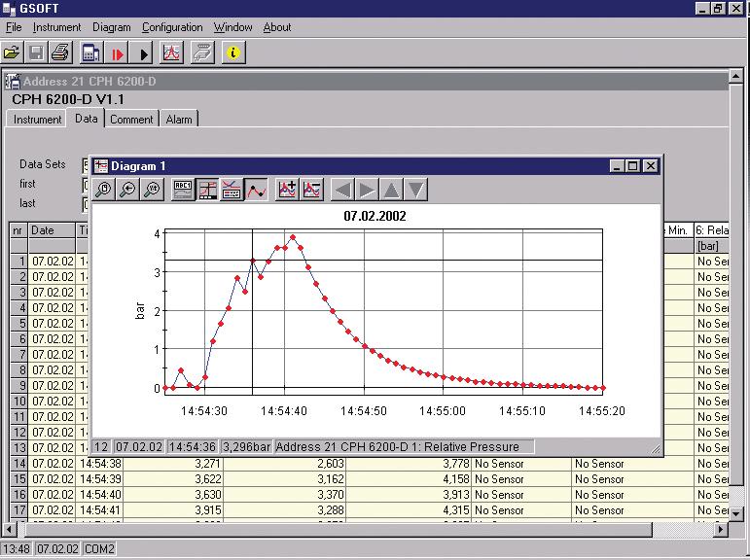
Task: Click the vertical scrollbar up arrow
Action: point(735,77)
